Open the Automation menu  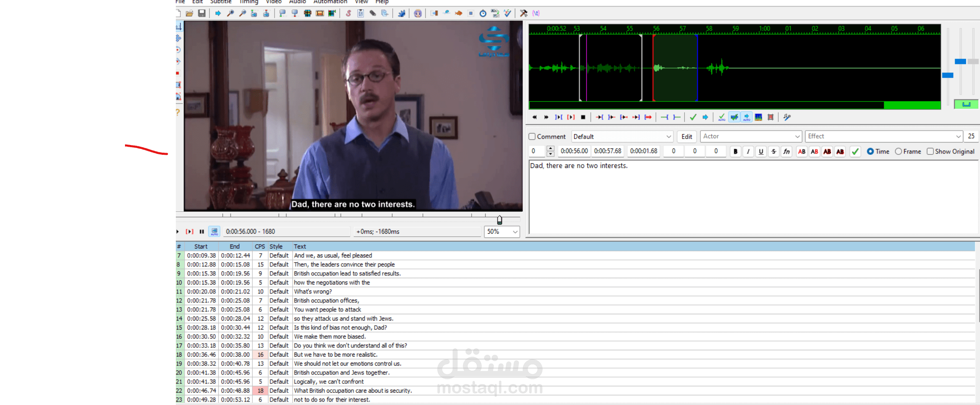(x=330, y=2)
